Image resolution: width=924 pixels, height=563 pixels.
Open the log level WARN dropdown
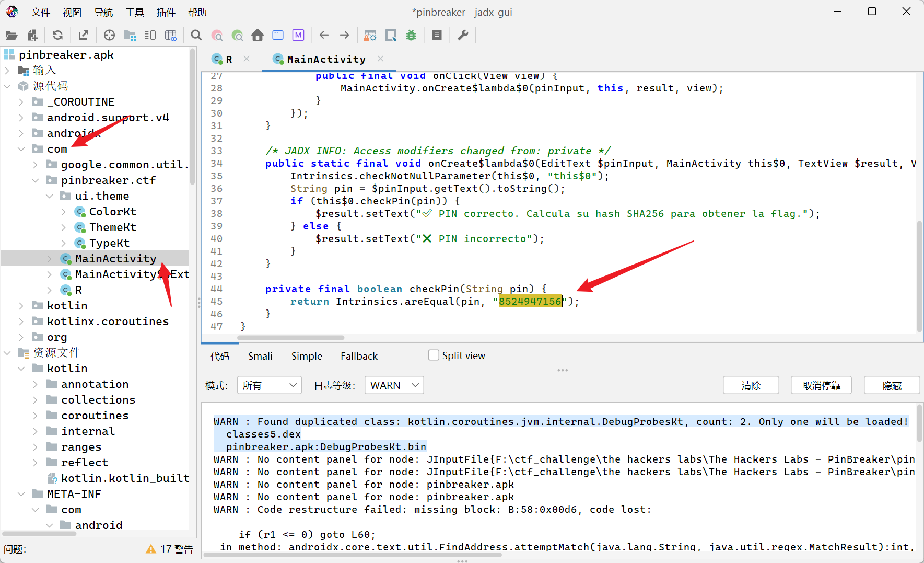coord(394,385)
